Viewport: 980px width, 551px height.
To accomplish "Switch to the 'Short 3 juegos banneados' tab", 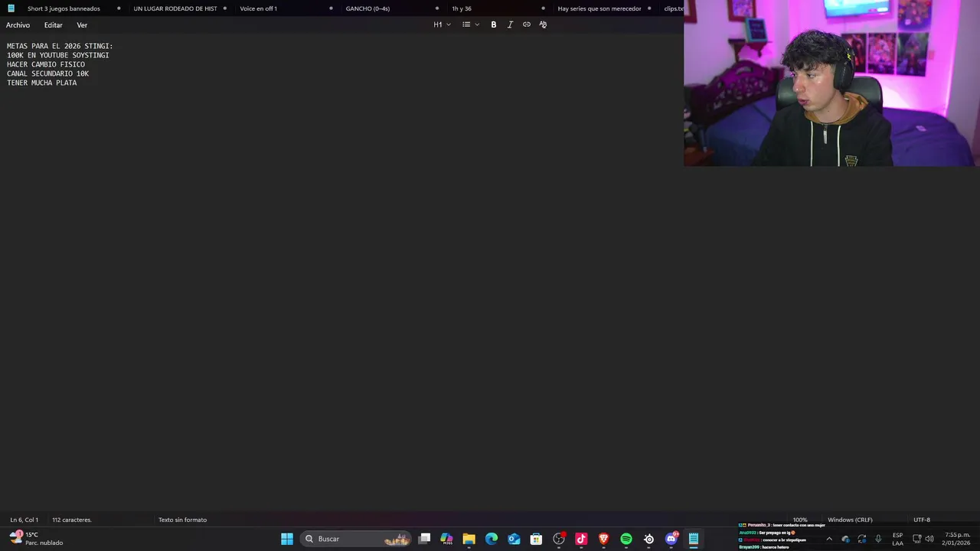I will (64, 8).
